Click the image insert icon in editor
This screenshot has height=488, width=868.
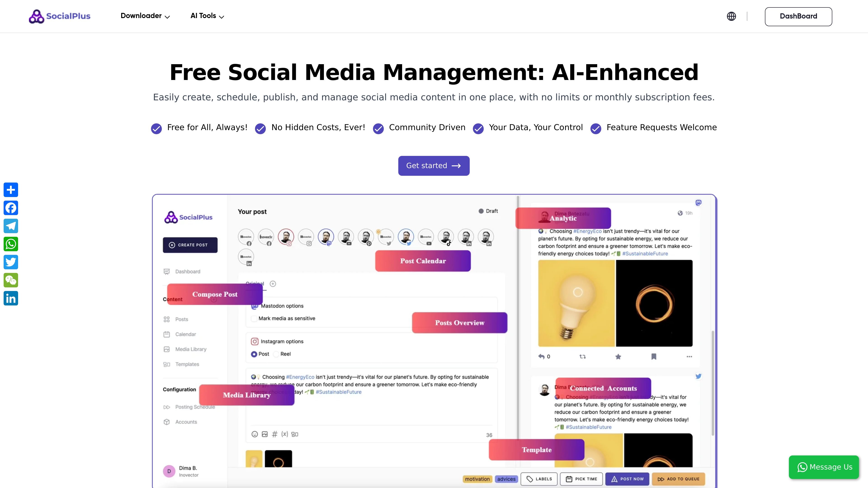(265, 434)
